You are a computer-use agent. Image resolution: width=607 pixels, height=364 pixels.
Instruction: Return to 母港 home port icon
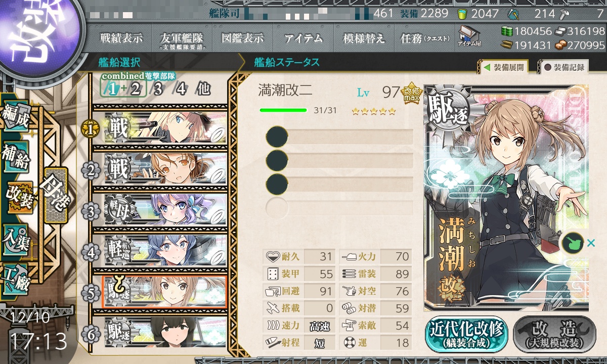tap(55, 195)
